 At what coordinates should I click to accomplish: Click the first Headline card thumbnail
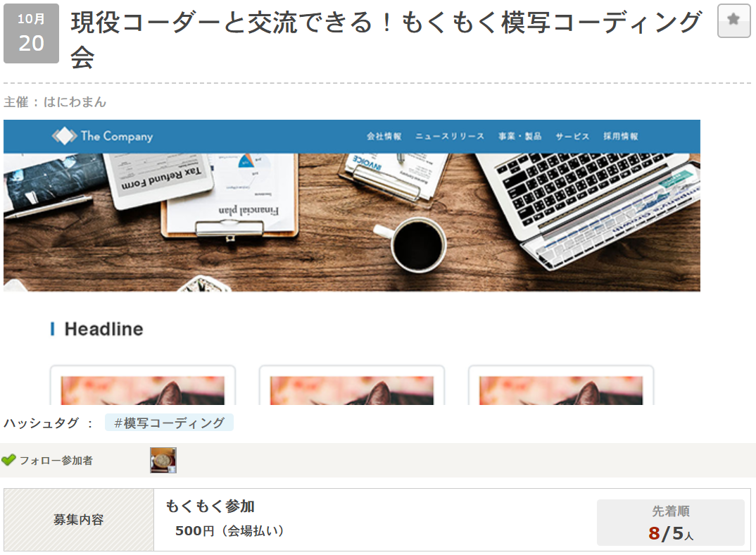point(143,390)
